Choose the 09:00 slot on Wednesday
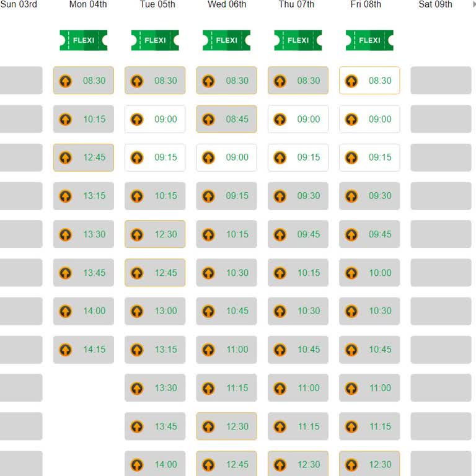Viewport: 476px width, 476px height. (x=227, y=157)
